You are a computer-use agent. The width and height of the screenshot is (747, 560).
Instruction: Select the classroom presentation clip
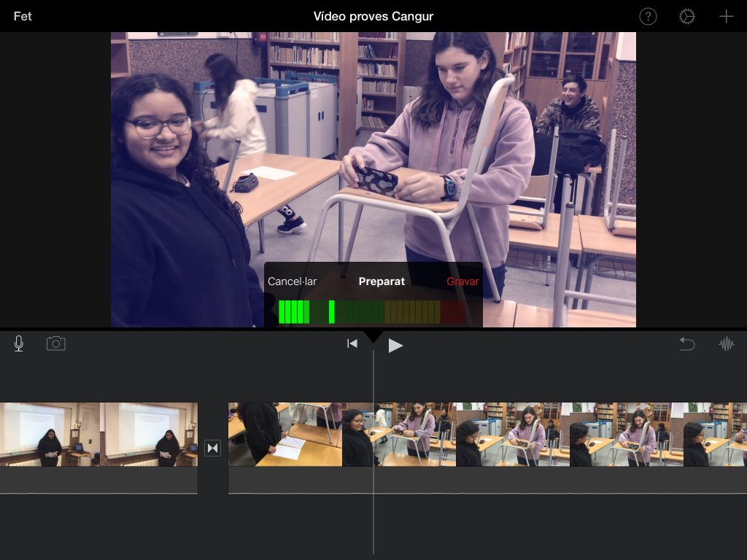click(x=98, y=435)
